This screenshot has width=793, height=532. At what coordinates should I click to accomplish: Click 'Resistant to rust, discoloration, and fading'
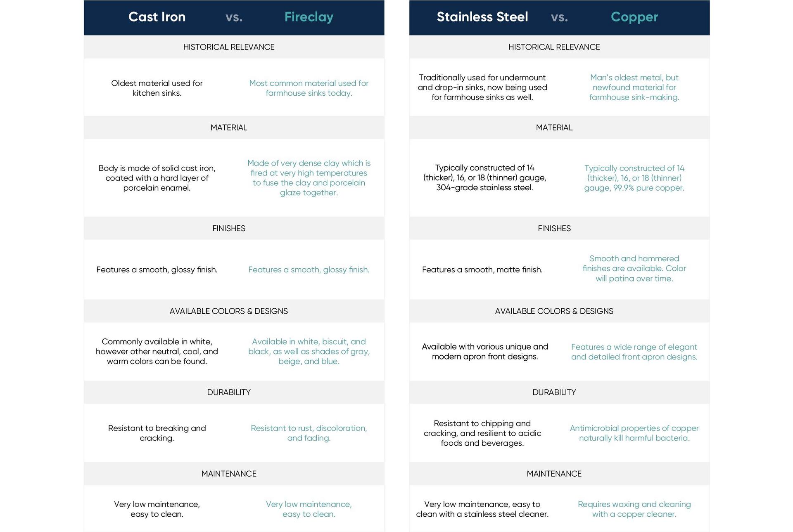[309, 433]
